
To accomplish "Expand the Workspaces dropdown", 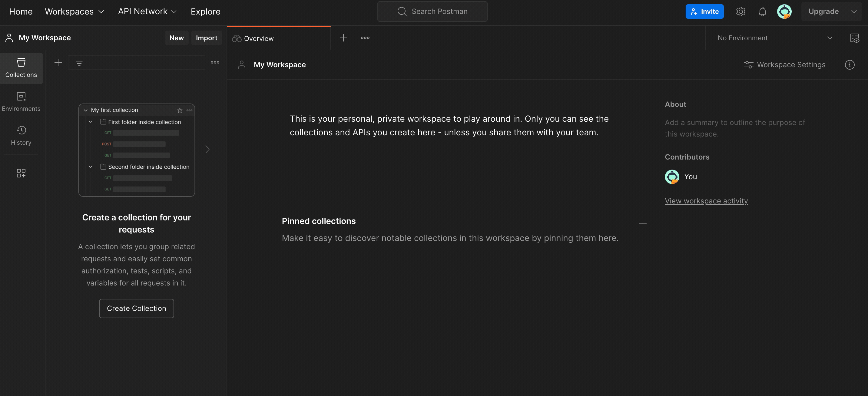I will 74,12.
